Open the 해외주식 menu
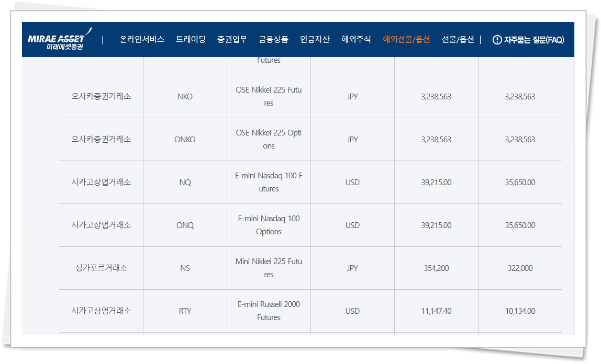Viewport: 601px width, 364px height. [356, 39]
